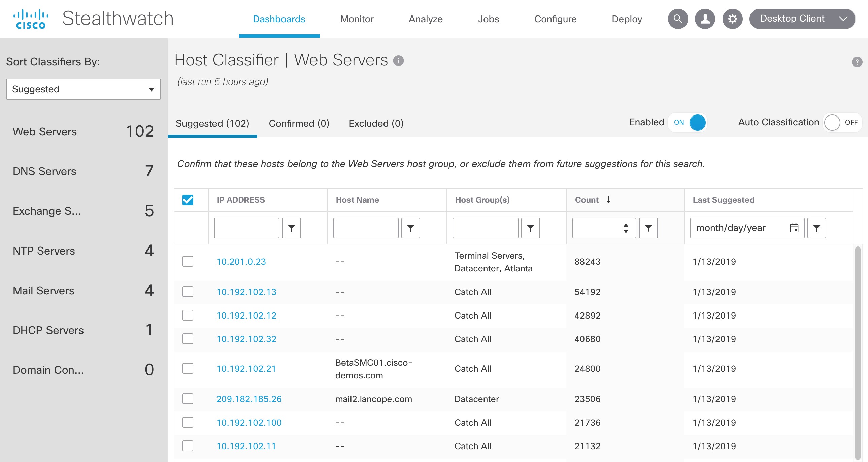The height and width of the screenshot is (462, 868).
Task: Open the global settings gear icon
Action: (732, 19)
